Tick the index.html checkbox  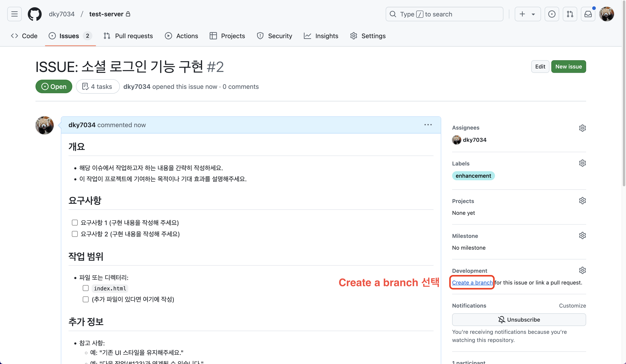click(86, 288)
